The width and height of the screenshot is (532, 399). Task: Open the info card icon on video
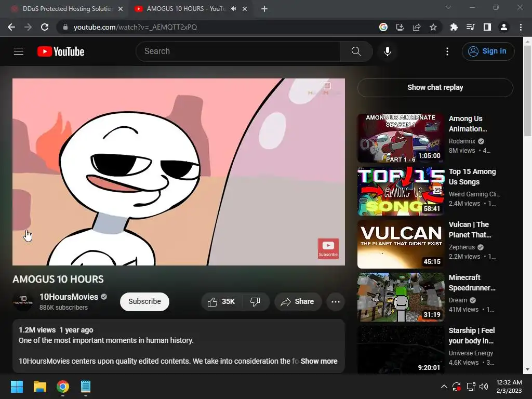point(326,86)
